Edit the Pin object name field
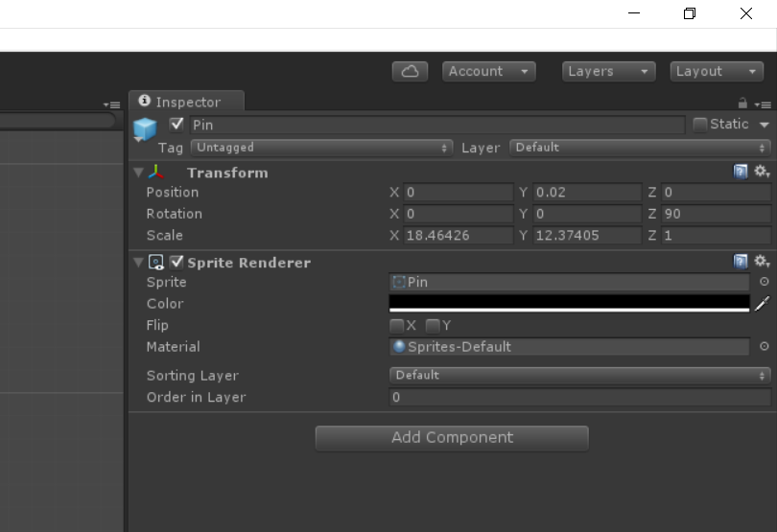This screenshot has width=777, height=532. [x=437, y=125]
